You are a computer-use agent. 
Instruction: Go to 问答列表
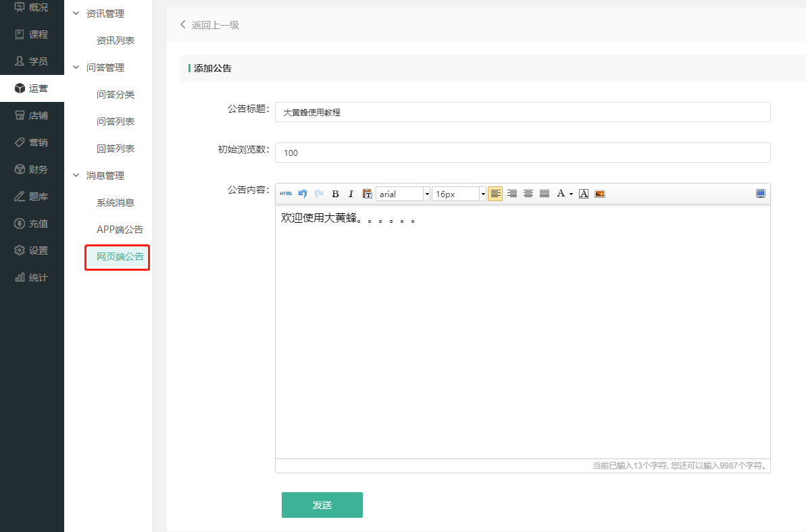116,122
